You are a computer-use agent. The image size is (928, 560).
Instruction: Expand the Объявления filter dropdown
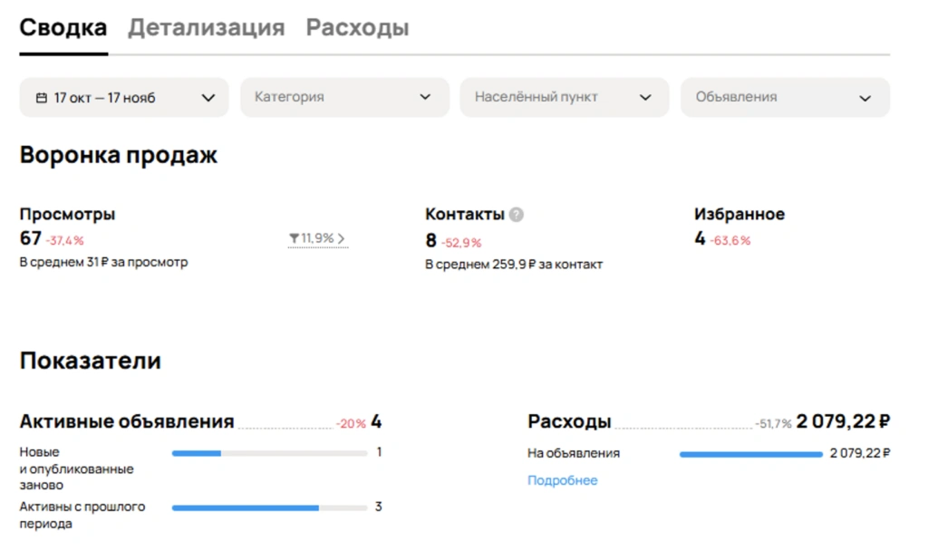pyautogui.click(x=786, y=97)
